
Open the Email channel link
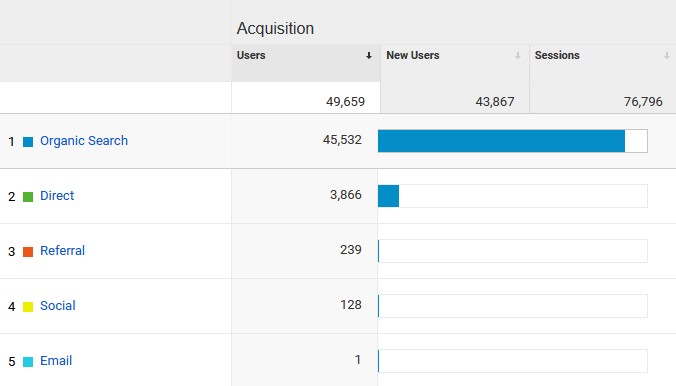point(56,361)
